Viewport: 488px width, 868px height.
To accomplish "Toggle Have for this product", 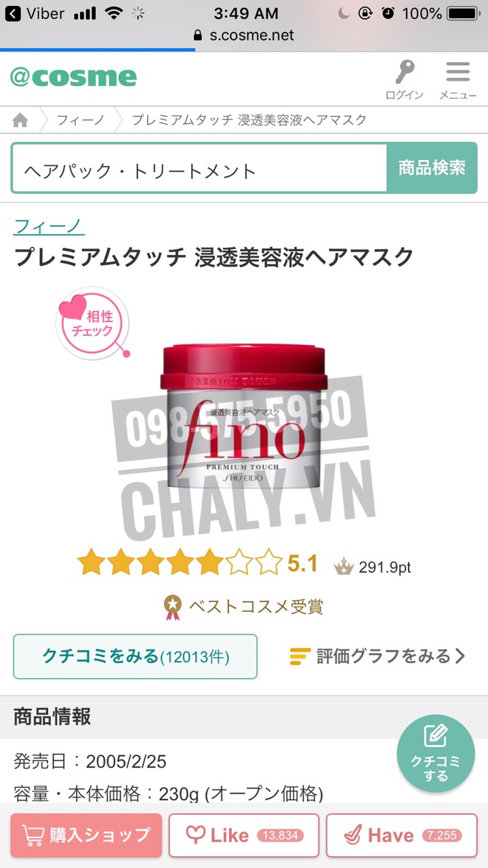I will (402, 835).
